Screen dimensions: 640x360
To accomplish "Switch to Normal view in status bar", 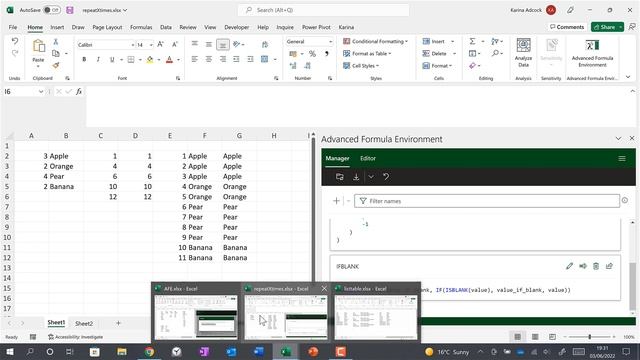I will pos(518,337).
